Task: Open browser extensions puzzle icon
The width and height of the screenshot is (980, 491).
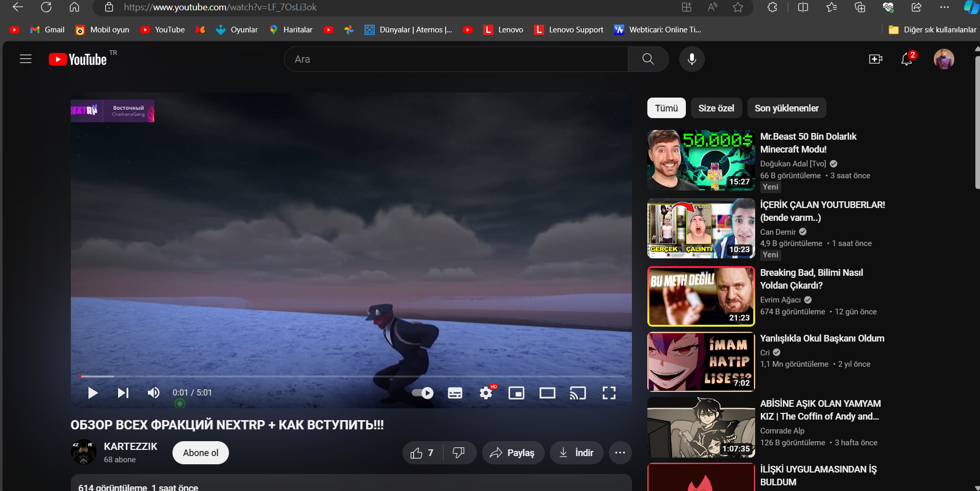Action: pyautogui.click(x=772, y=7)
